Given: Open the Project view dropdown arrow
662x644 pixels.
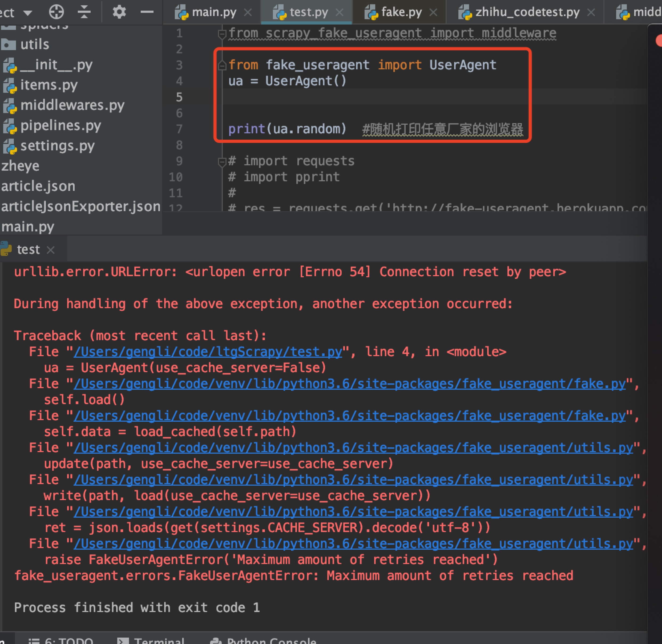Looking at the screenshot, I should (x=28, y=13).
